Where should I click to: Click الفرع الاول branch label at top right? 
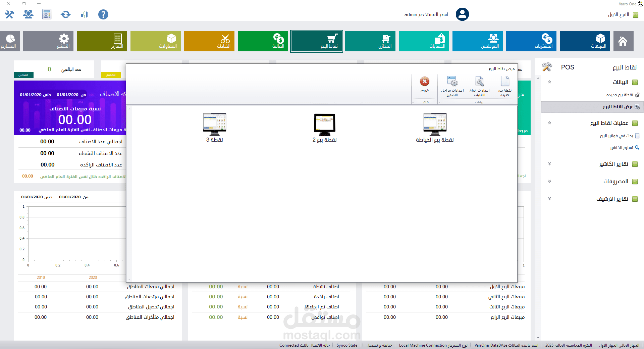point(619,14)
